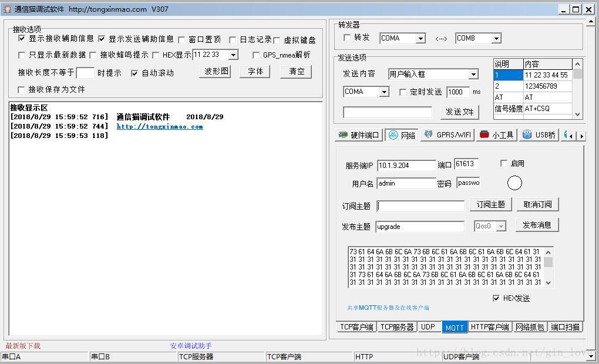The image size is (599, 364).
Task: Click the 最新版下载 link
Action: click(23, 346)
